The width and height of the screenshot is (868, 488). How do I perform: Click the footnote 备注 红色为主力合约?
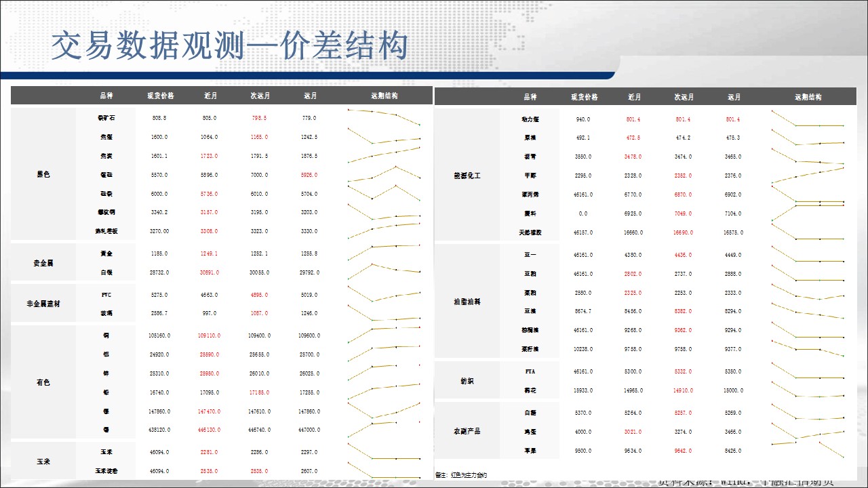[460, 474]
